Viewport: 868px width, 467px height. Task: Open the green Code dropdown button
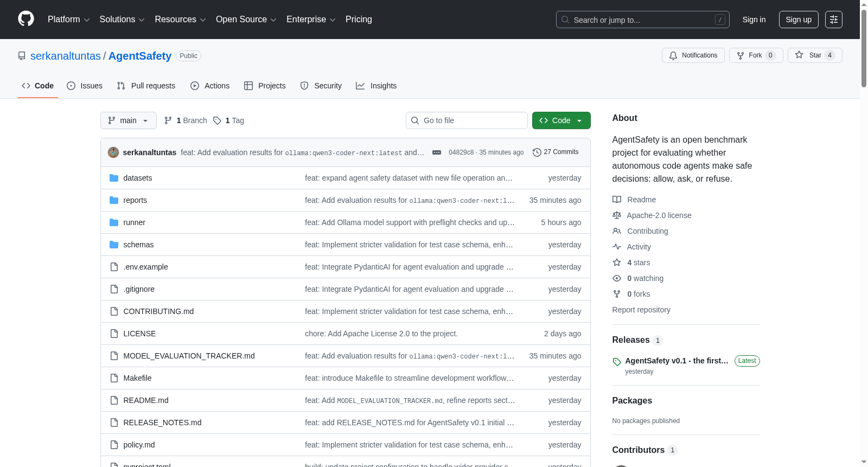(x=561, y=120)
